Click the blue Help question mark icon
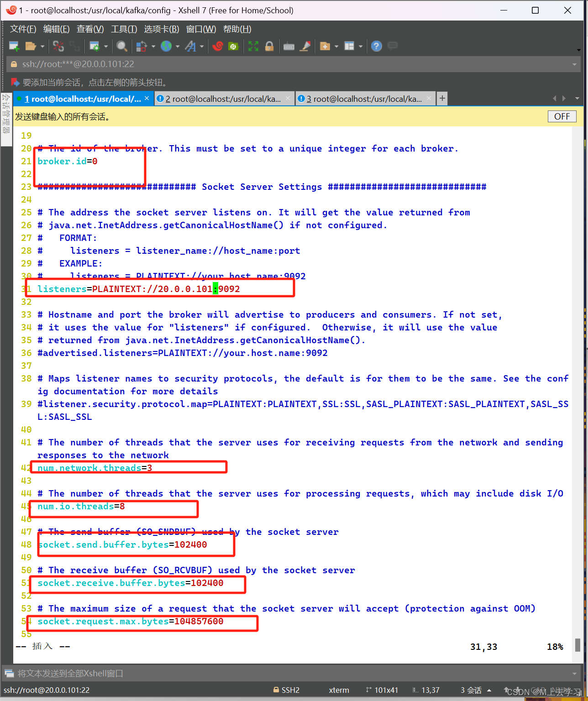The image size is (588, 701). [x=377, y=46]
